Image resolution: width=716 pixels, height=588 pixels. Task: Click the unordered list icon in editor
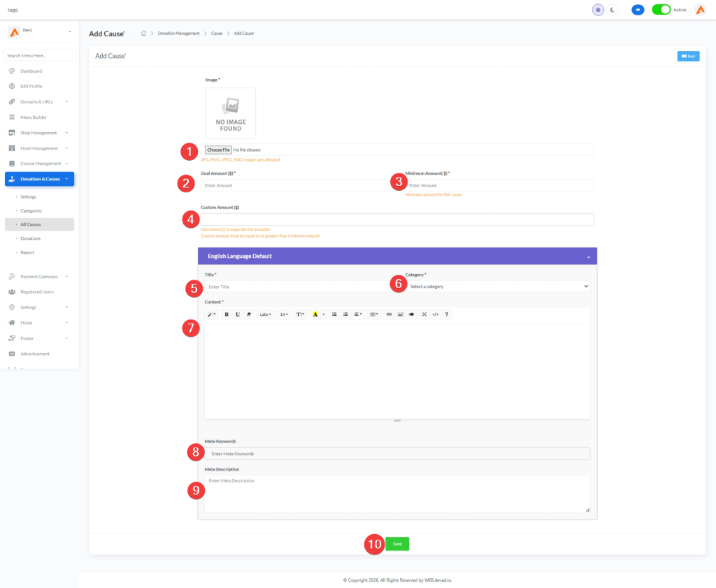[334, 315]
